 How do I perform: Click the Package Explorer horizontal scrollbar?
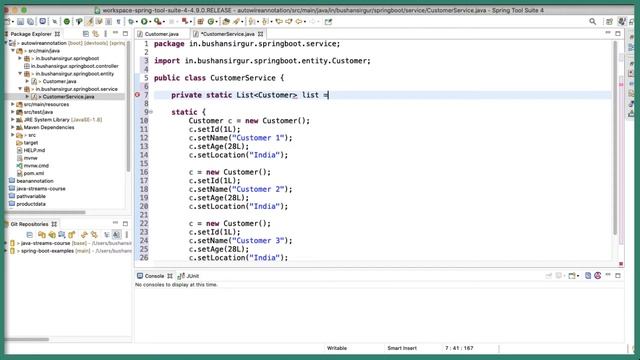pyautogui.click(x=45, y=212)
